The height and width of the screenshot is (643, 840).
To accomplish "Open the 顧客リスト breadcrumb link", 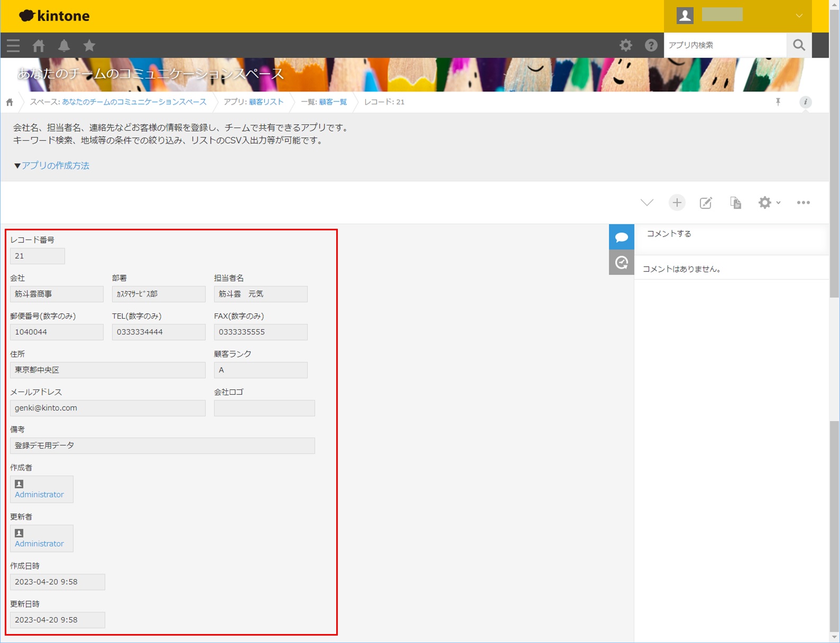I will tap(266, 102).
